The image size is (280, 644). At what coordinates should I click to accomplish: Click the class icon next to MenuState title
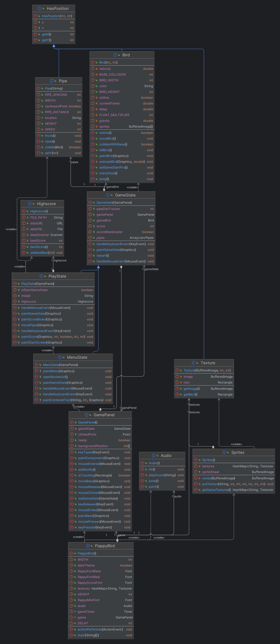60,358
